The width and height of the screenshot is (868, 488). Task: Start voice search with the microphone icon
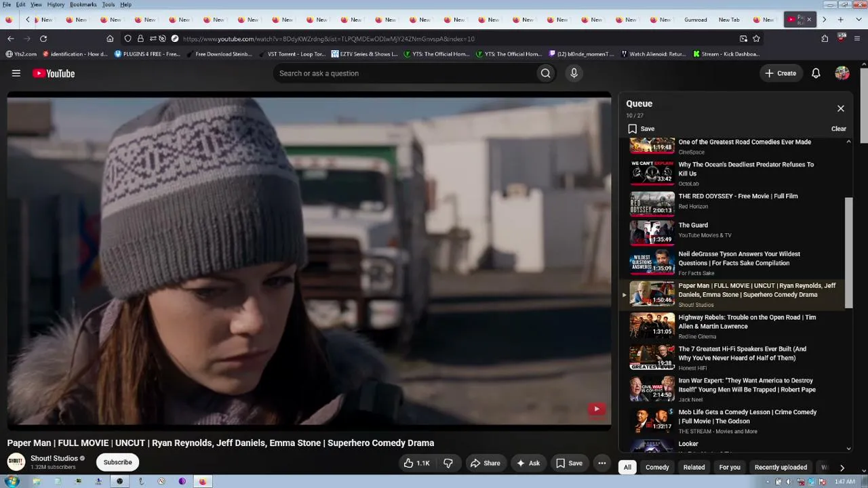coord(574,73)
